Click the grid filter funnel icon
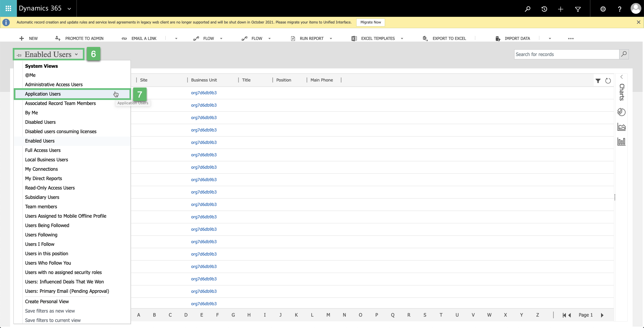644x328 pixels. pos(598,80)
